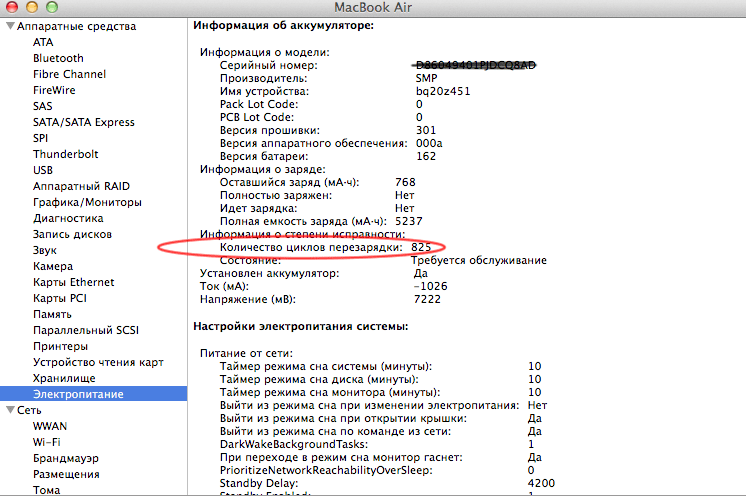
Task: Click the Standby Delay value 4200
Action: [x=541, y=483]
